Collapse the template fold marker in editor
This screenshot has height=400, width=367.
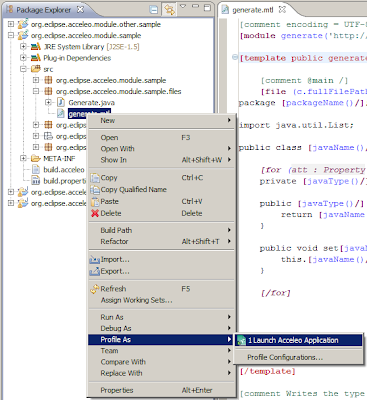235,57
